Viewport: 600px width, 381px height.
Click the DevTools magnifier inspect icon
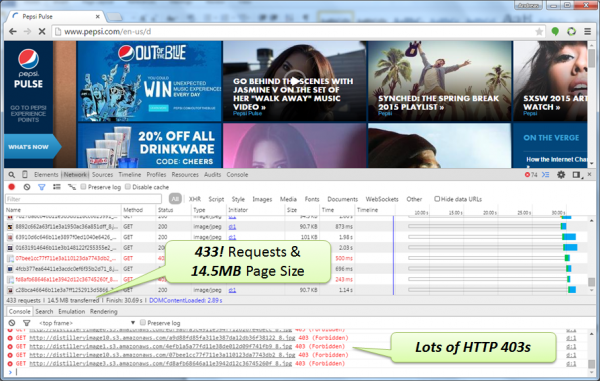pyautogui.click(x=11, y=175)
